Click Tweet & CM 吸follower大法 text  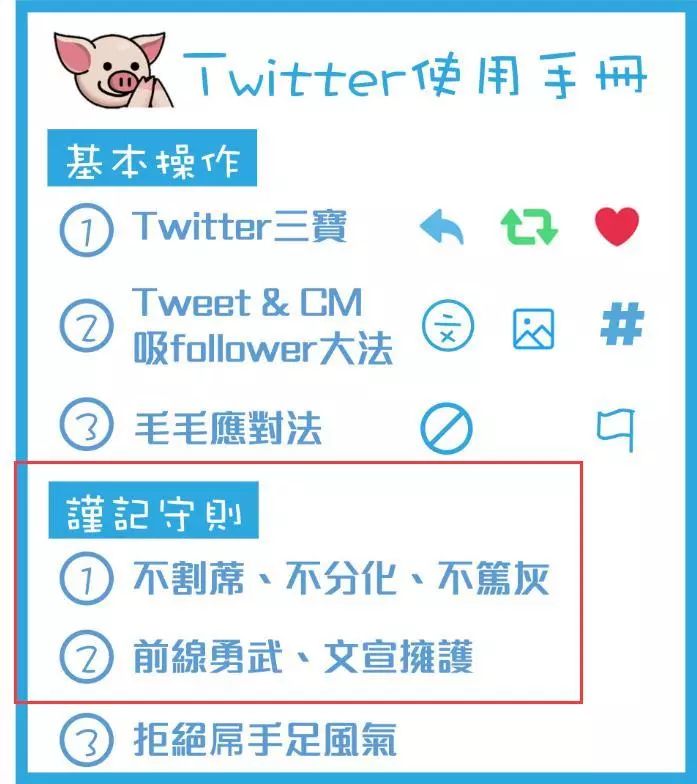point(262,326)
